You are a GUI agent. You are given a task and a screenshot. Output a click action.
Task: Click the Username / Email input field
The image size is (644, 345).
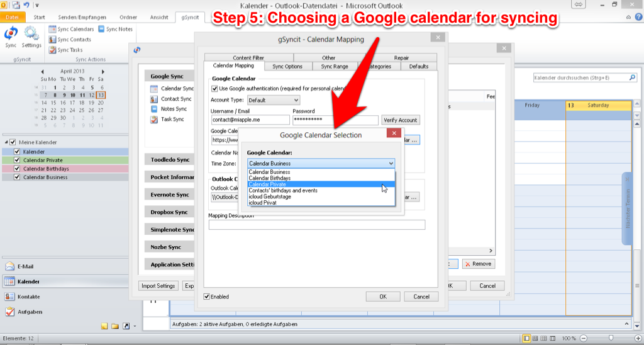[250, 120]
